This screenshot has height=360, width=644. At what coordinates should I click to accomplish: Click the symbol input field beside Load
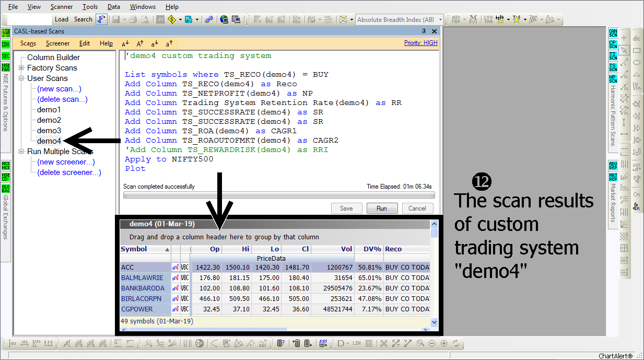(29, 20)
